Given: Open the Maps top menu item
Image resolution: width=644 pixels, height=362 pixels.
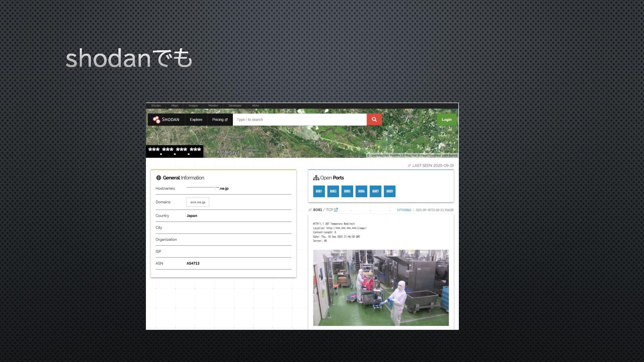Looking at the screenshot, I should pos(175,106).
